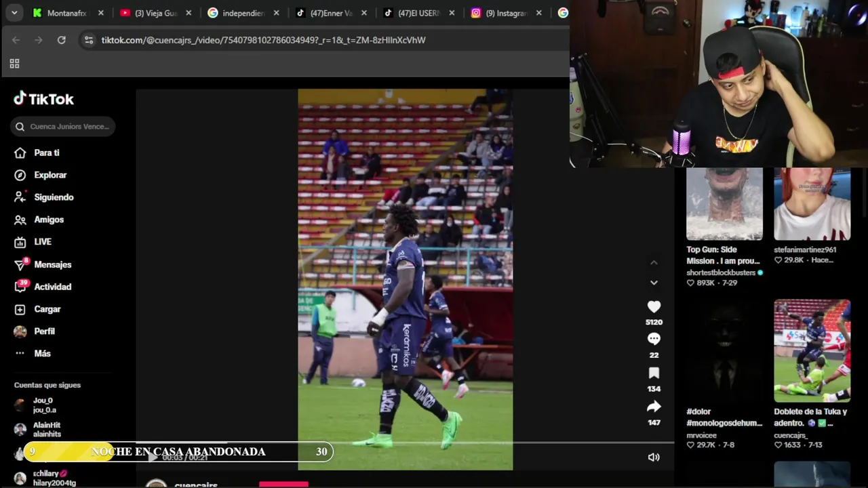868x488 pixels.
Task: Save the video with the bookmark icon
Action: tap(654, 373)
